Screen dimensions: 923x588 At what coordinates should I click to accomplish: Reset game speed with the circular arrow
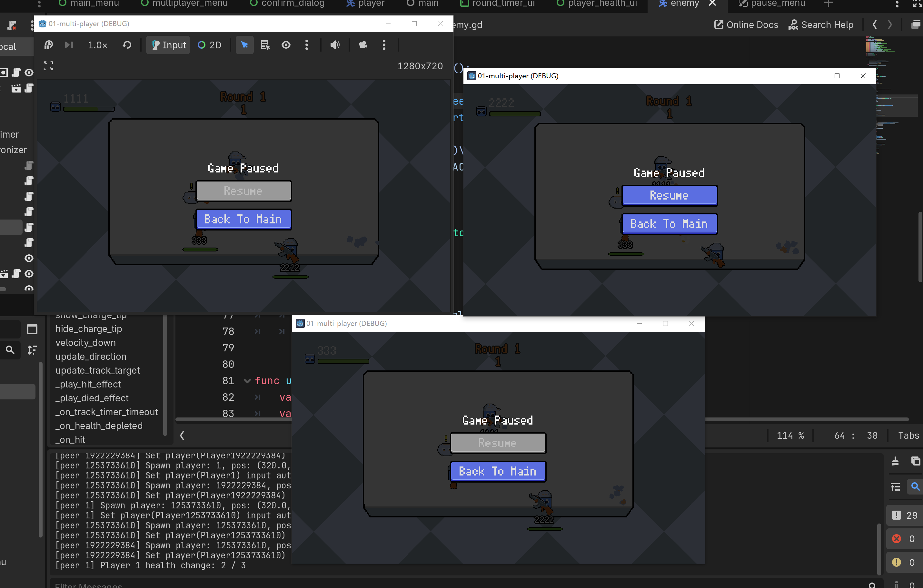[127, 45]
